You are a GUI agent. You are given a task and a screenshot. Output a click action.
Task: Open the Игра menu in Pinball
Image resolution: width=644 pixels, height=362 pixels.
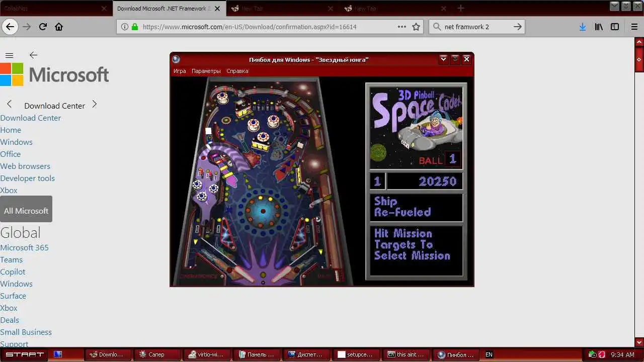point(180,71)
